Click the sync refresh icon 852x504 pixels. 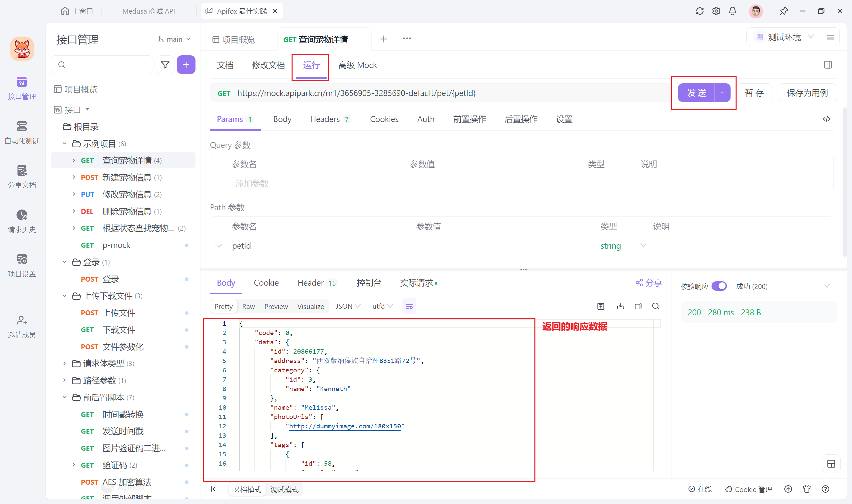coord(699,11)
